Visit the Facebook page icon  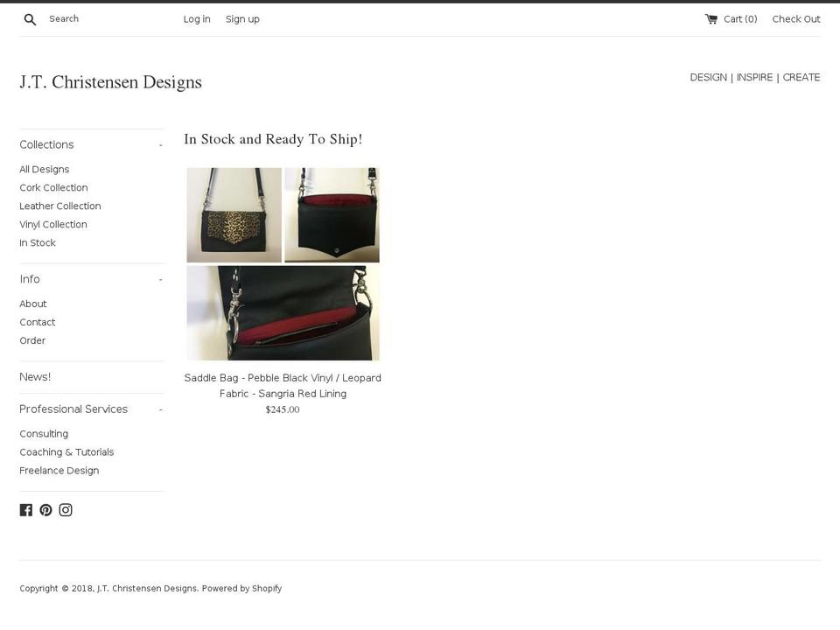tap(25, 510)
